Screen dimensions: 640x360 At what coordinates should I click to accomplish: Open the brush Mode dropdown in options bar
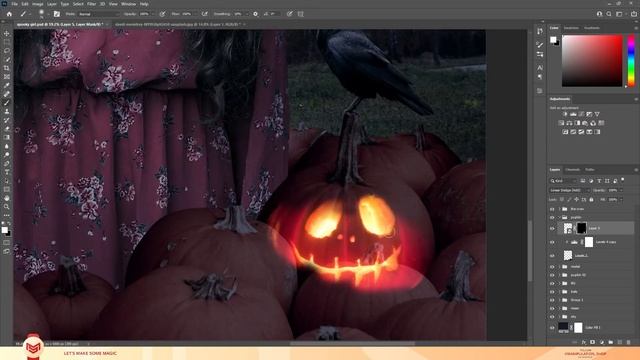click(x=98, y=14)
